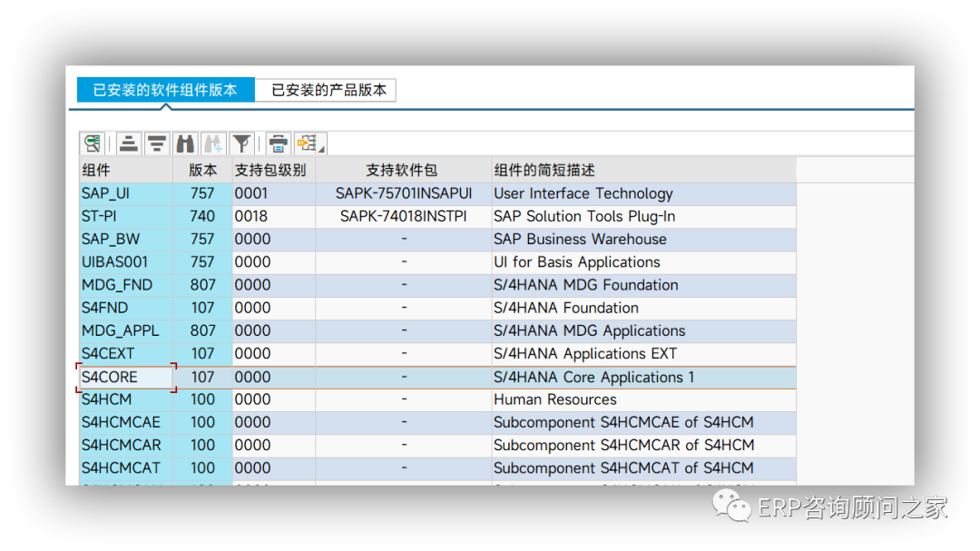Click the 0018 support package level cell
The image size is (980, 551).
pyautogui.click(x=274, y=216)
